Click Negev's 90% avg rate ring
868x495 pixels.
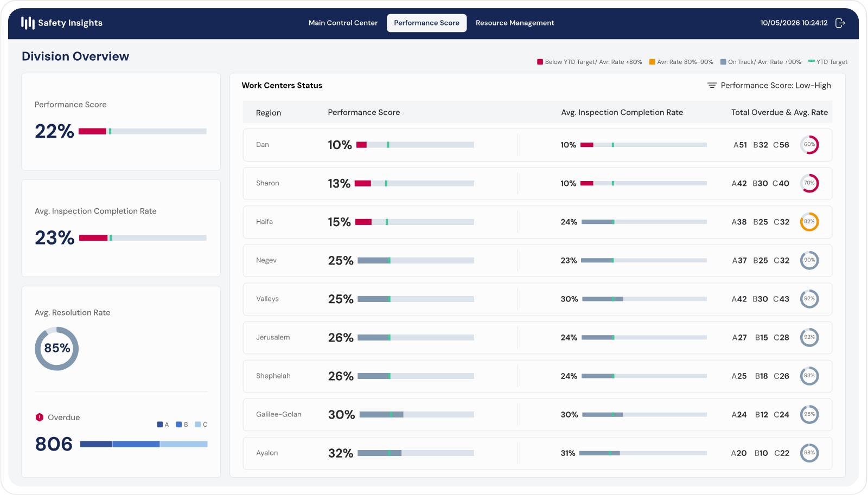point(809,260)
